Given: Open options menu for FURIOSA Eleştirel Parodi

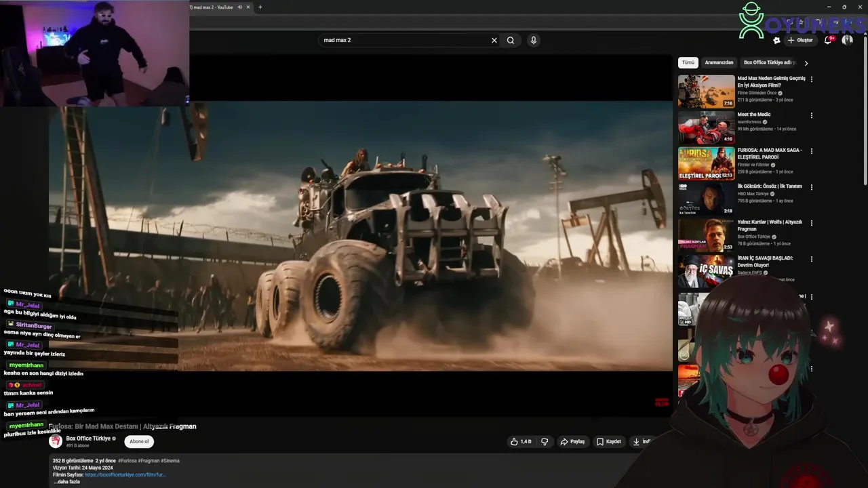Looking at the screenshot, I should 811,151.
